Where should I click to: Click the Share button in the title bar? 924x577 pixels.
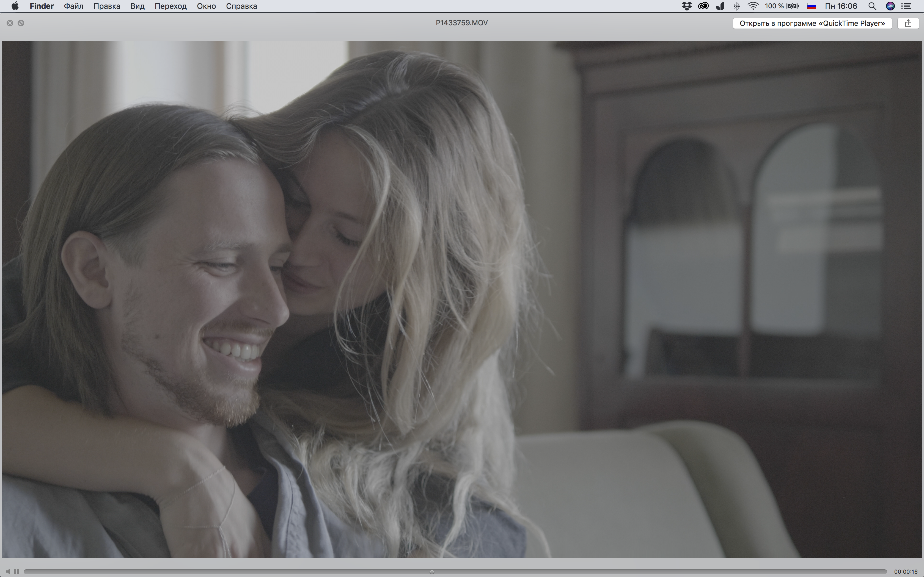point(908,23)
